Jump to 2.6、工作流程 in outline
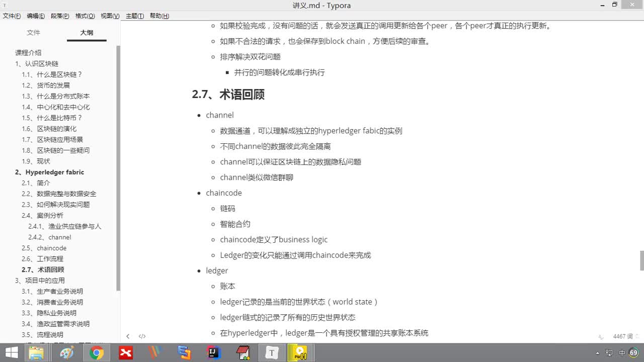Image resolution: width=644 pixels, height=362 pixels. tap(42, 259)
